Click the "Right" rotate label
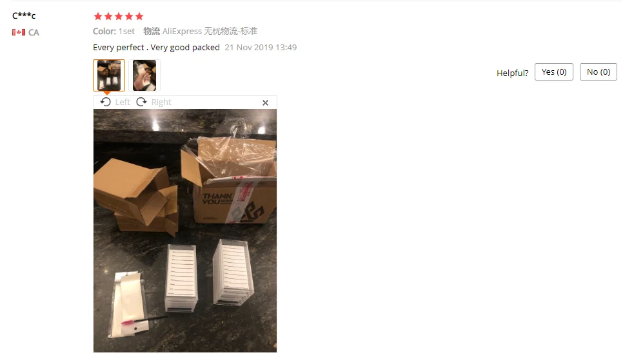The height and width of the screenshot is (364, 634). (x=161, y=102)
